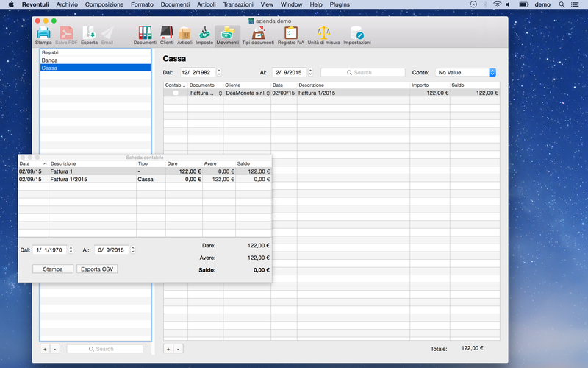
Task: Click the Dal date stepper in Cassa
Action: click(219, 72)
